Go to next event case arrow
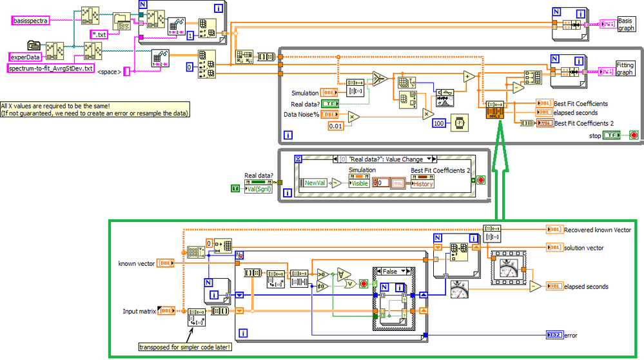 [434, 159]
